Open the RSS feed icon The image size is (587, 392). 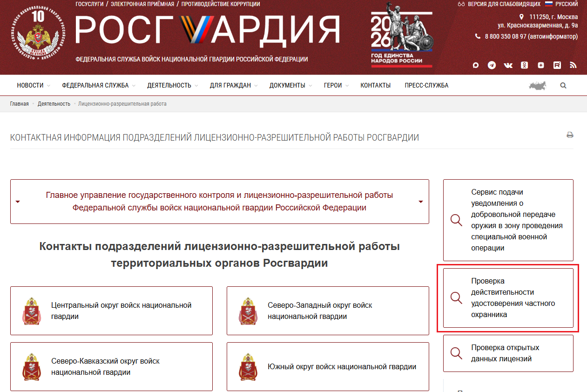tap(573, 66)
